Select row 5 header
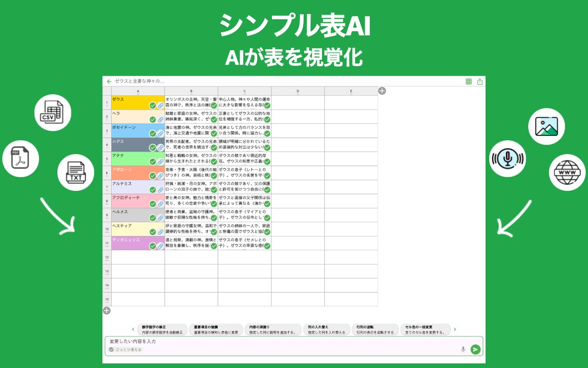This screenshot has height=368, width=588. 107,159
